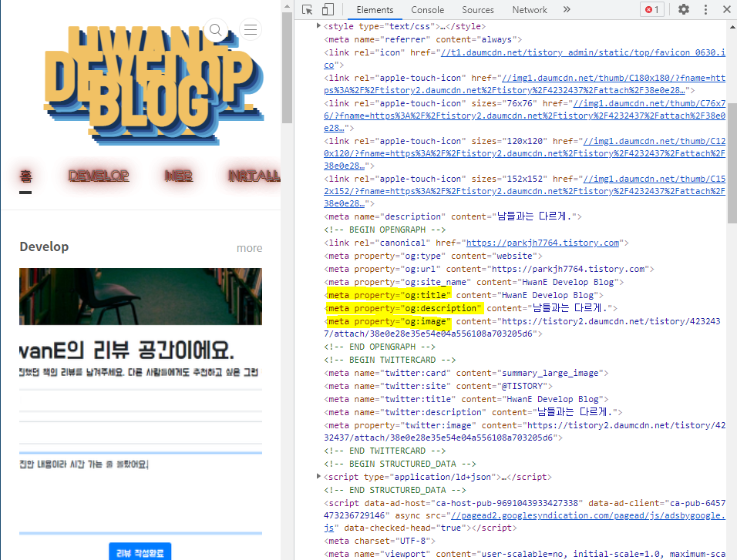Select the WEB navigation item
This screenshot has width=737, height=560.
coord(179,176)
